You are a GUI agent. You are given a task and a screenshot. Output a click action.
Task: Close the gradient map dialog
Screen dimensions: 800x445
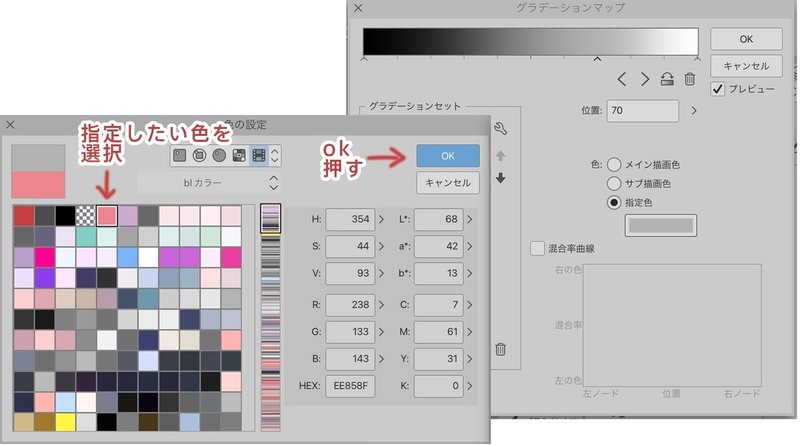358,8
